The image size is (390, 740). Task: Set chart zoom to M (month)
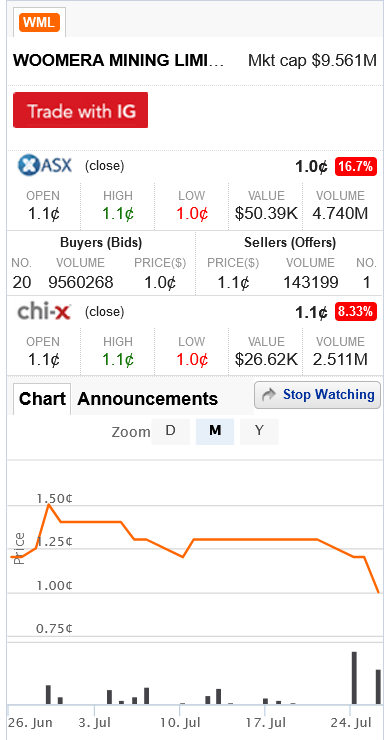[215, 431]
